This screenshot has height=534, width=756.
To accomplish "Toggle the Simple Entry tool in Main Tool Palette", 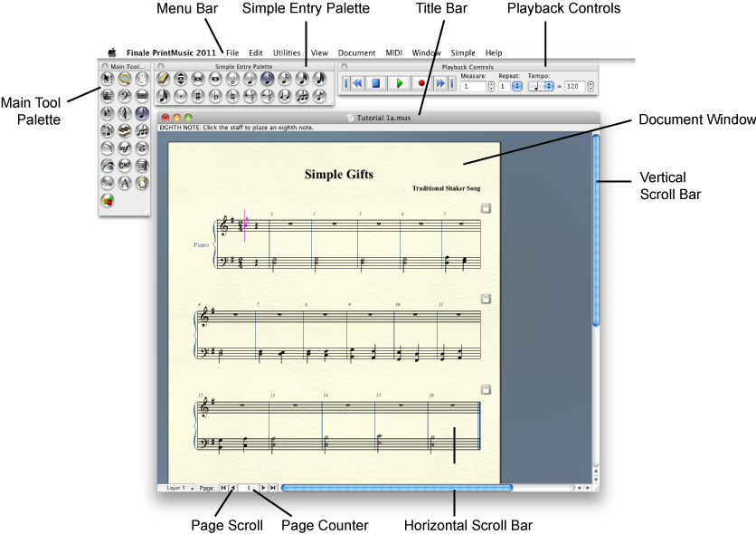I will click(x=142, y=113).
